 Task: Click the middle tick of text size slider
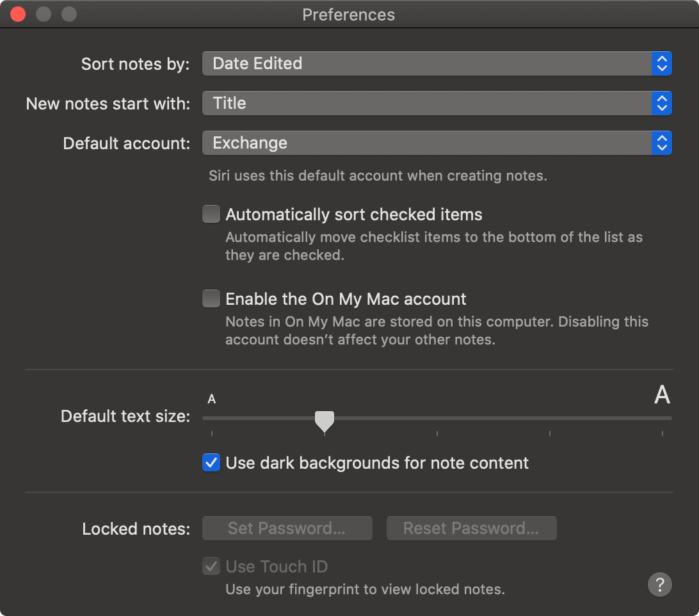click(437, 433)
